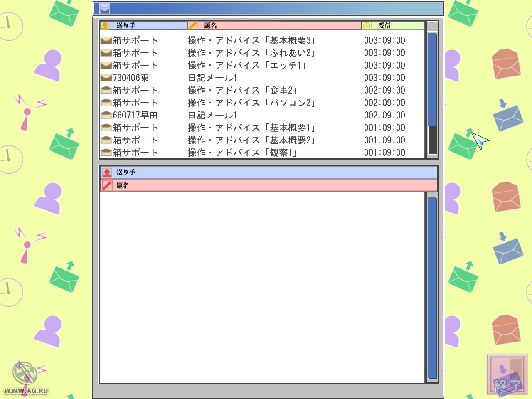Click the mail list scrollbar thumb
Image resolution: width=532 pixels, height=399 pixels.
click(x=432, y=80)
